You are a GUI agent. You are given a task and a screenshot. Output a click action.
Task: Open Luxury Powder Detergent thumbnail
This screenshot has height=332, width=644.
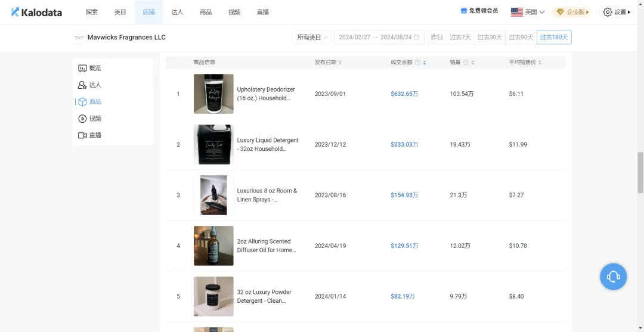(213, 296)
